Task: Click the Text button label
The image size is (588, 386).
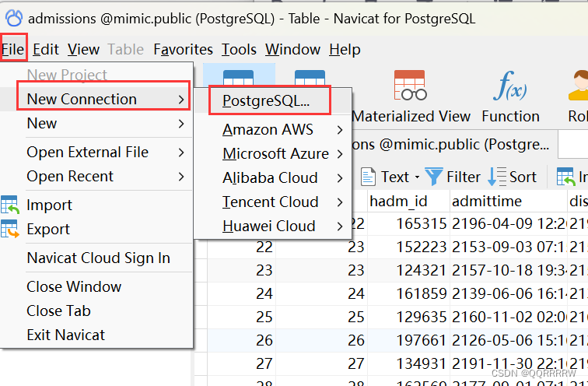Action: 394,177
